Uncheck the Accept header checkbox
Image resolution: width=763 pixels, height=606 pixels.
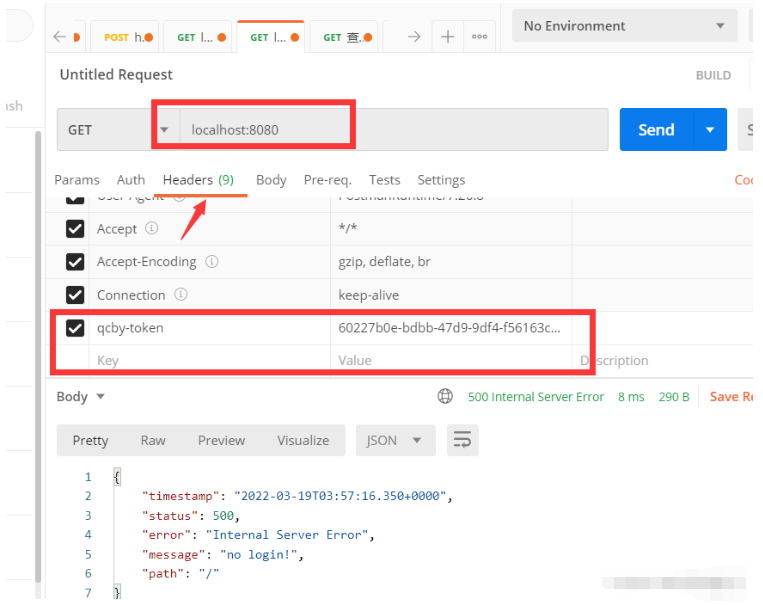point(75,229)
